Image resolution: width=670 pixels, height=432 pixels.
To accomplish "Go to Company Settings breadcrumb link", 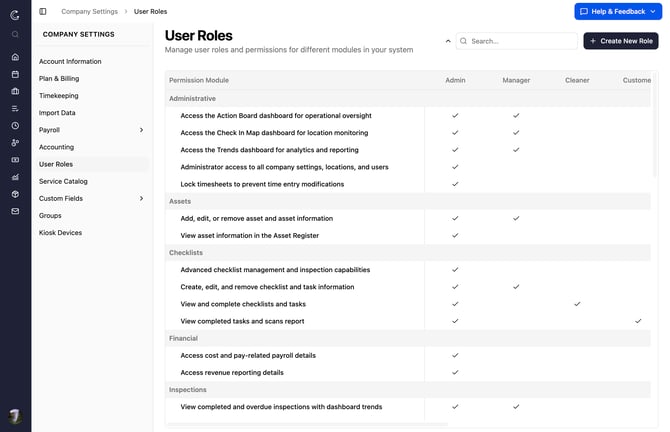I will click(x=89, y=12).
